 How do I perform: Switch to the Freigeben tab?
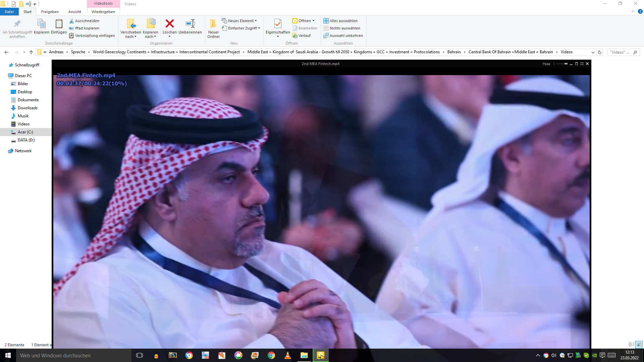pos(50,12)
